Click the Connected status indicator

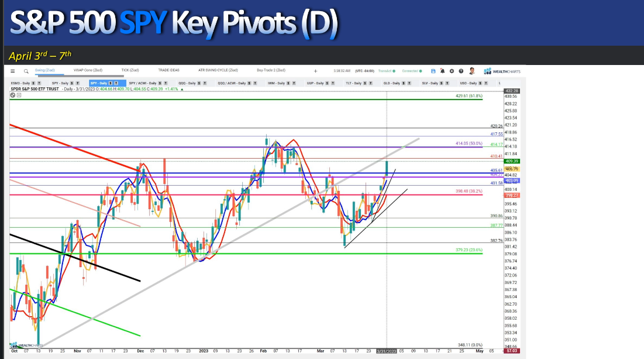click(x=412, y=71)
